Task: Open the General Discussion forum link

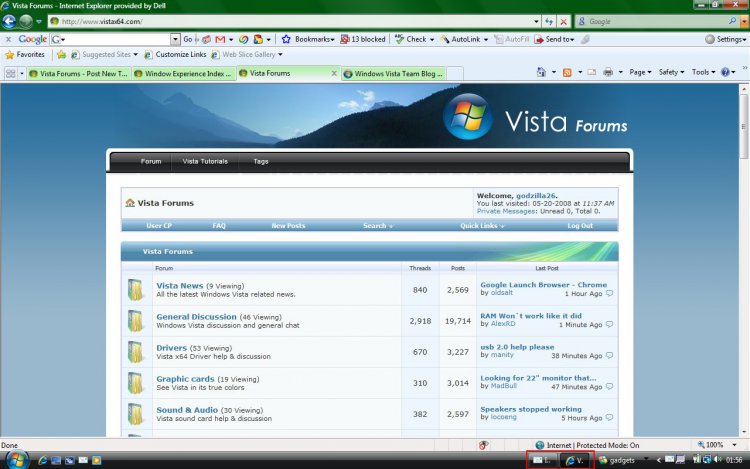Action: (196, 316)
